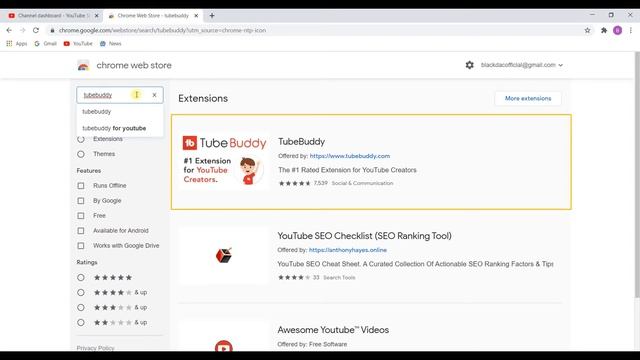Click 'Social & Communication' category text
The image size is (640, 360).
[362, 183]
